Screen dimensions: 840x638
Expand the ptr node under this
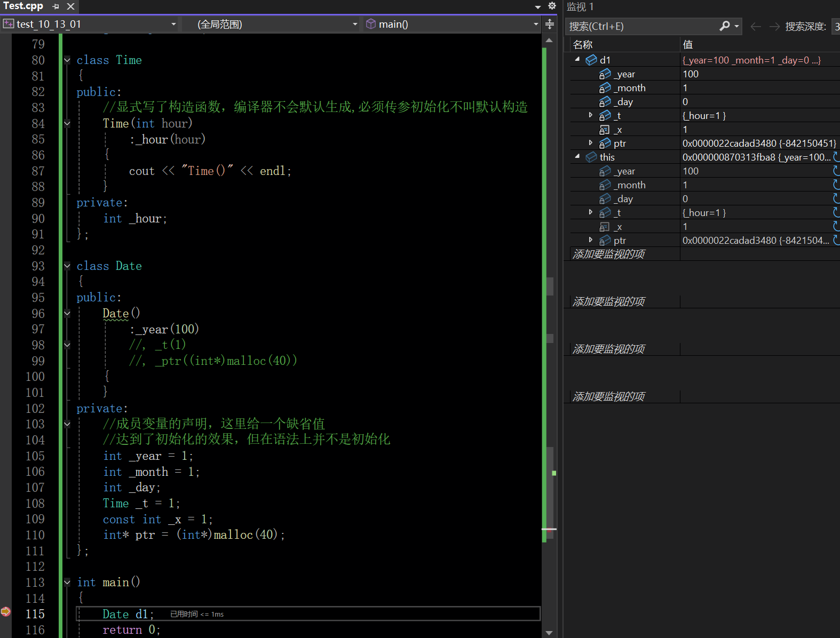tap(590, 240)
